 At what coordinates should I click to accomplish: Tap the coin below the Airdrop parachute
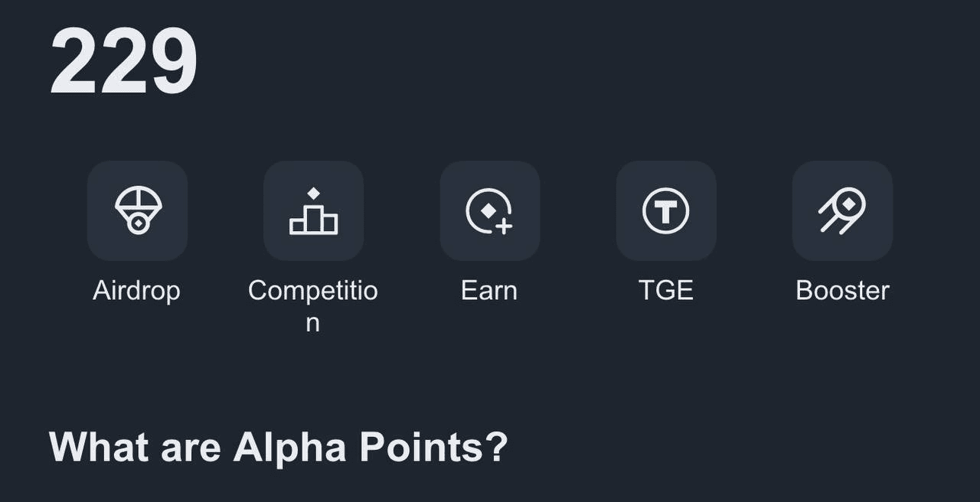click(138, 223)
